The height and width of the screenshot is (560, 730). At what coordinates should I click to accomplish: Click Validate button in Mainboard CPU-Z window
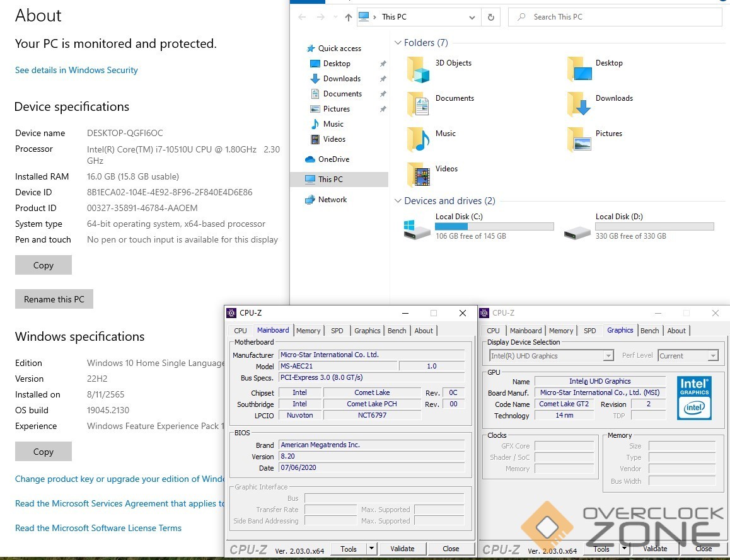click(x=402, y=549)
